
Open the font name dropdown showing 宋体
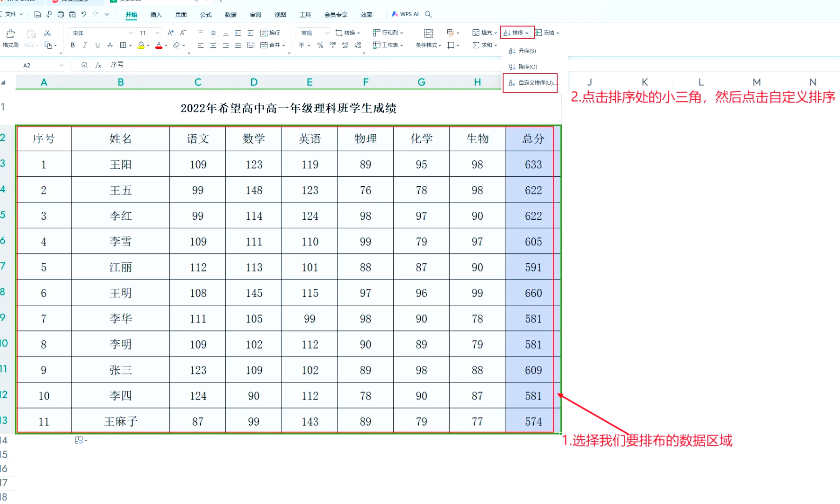(x=101, y=33)
